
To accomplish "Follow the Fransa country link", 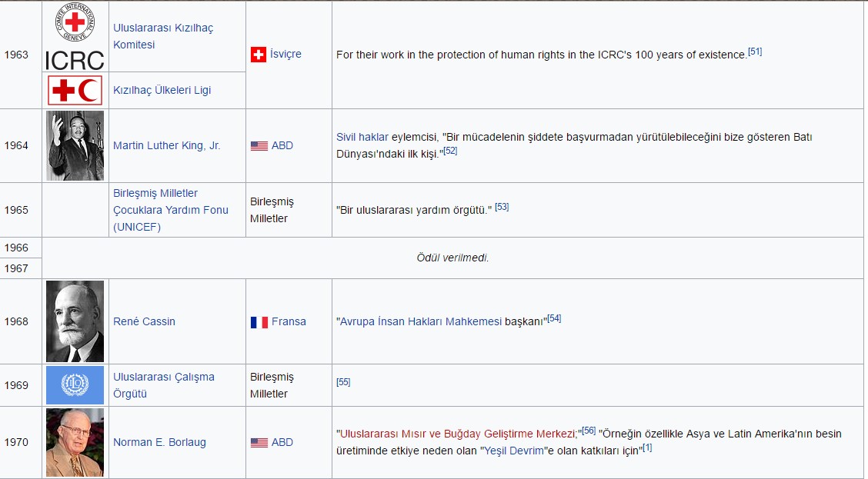I will pyautogui.click(x=289, y=321).
